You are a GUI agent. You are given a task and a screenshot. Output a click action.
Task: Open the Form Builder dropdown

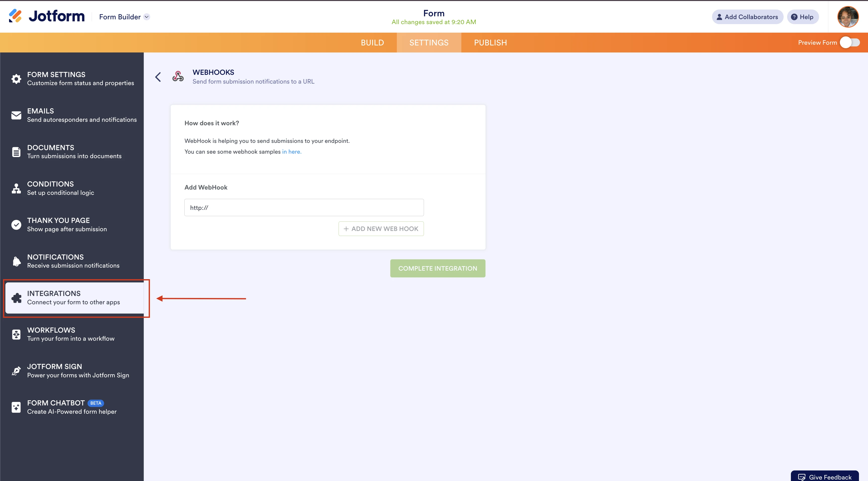coord(124,17)
